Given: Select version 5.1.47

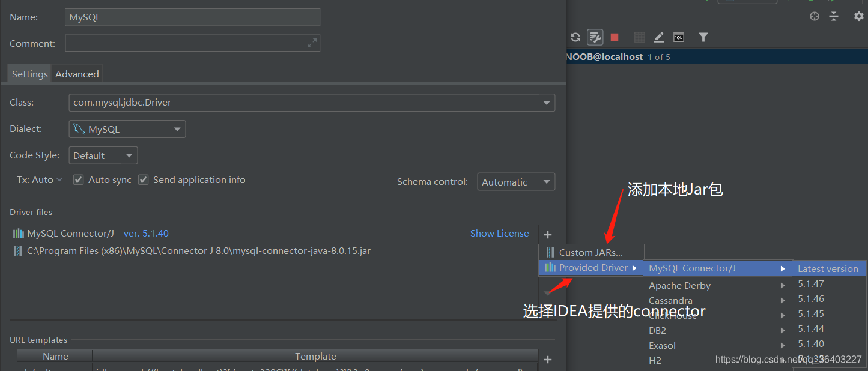Looking at the screenshot, I should pyautogui.click(x=829, y=283).
